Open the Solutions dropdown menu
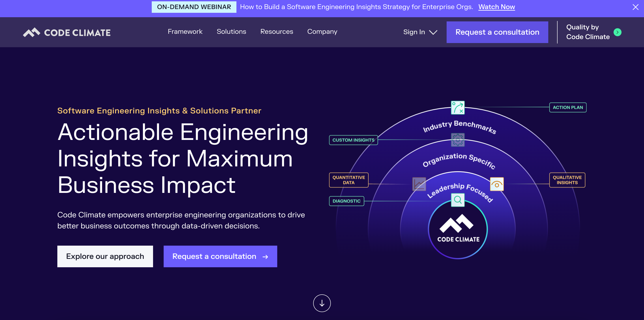The image size is (644, 320). [231, 32]
